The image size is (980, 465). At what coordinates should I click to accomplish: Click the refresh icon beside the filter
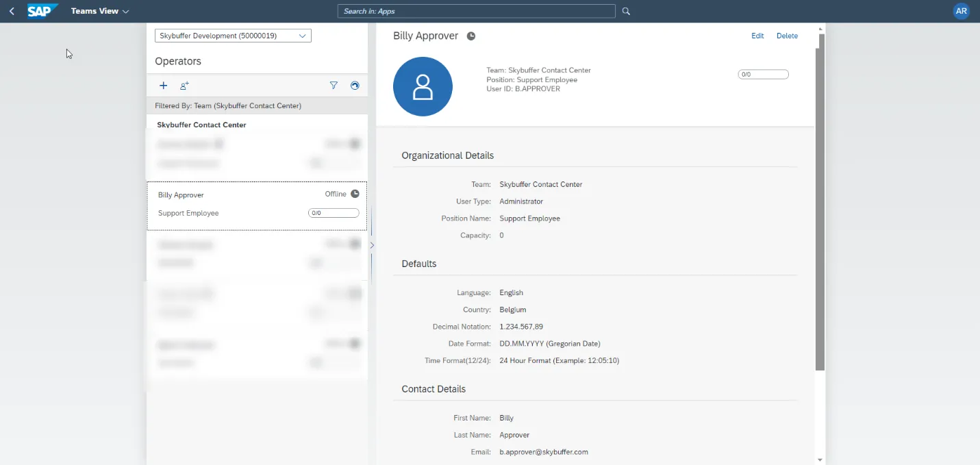[x=355, y=86]
